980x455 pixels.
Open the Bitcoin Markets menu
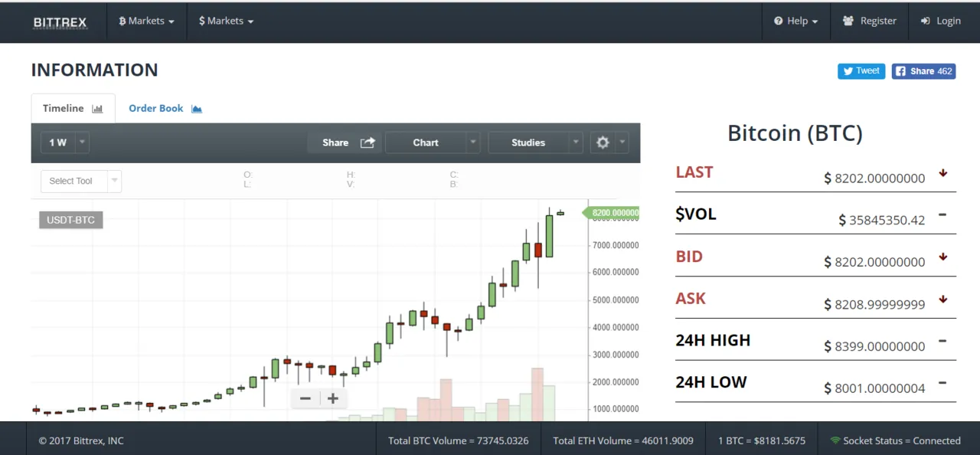[146, 21]
